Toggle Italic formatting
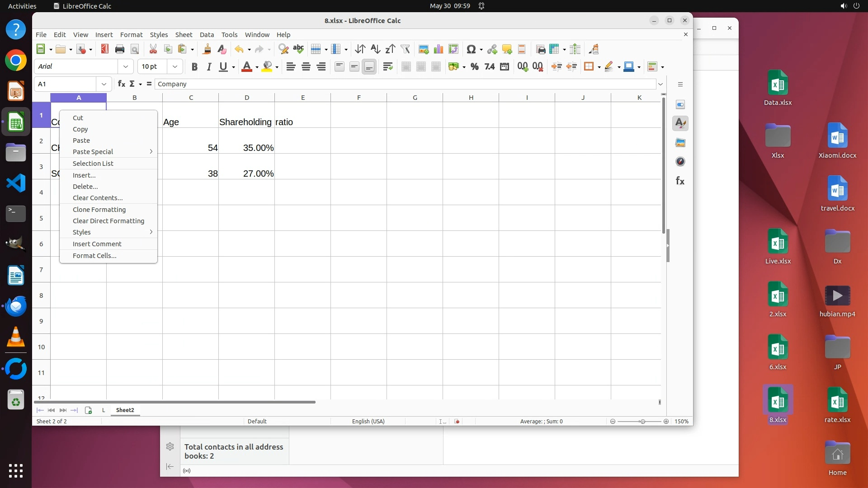 (x=209, y=67)
